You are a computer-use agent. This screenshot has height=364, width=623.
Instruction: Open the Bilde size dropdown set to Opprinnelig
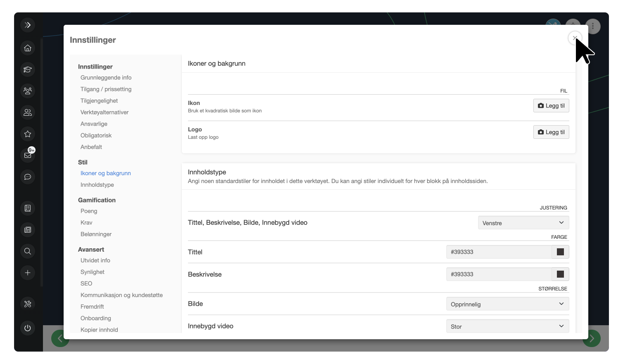tap(508, 304)
